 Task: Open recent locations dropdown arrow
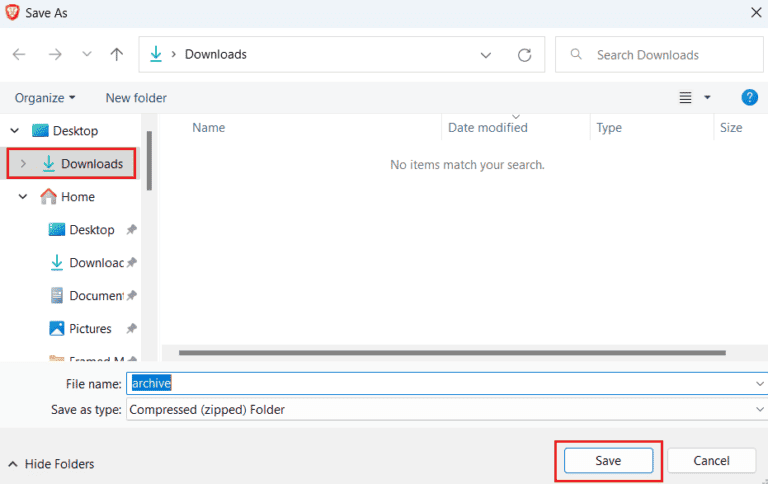(x=86, y=55)
